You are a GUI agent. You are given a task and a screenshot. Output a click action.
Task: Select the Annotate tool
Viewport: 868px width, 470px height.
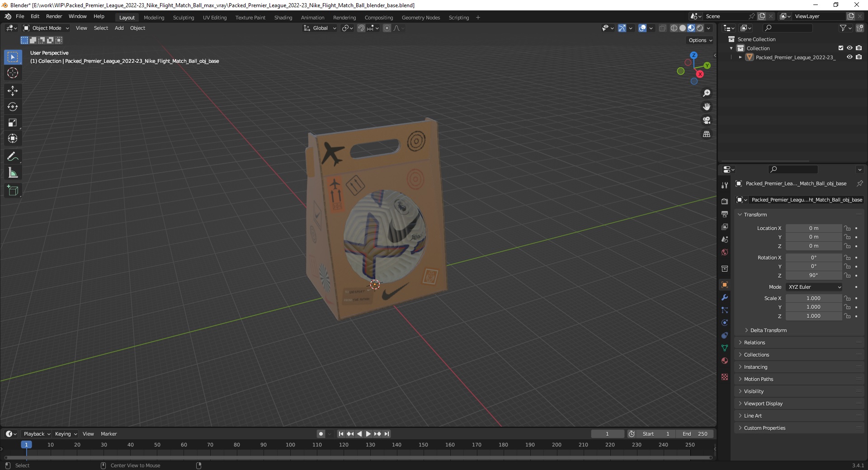[13, 157]
